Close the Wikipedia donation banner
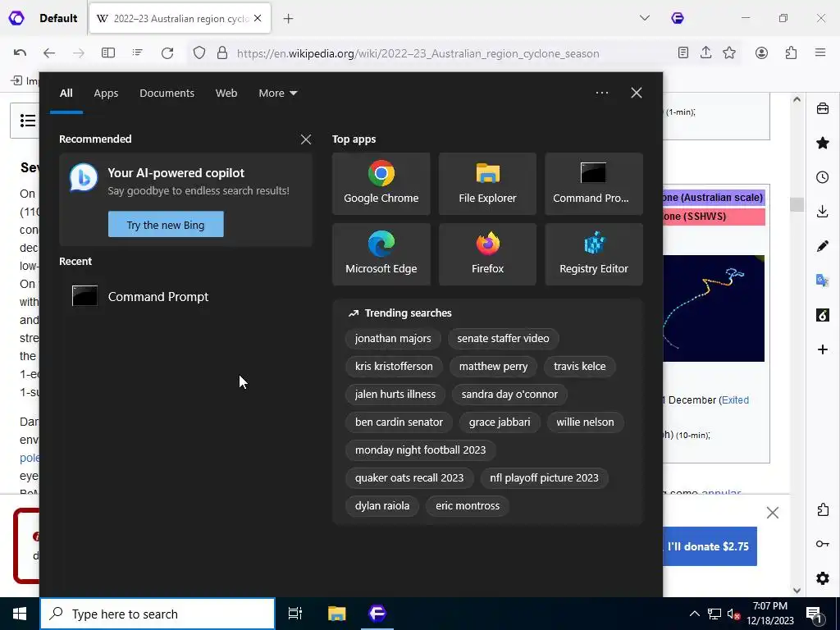The image size is (840, 630). pyautogui.click(x=772, y=513)
